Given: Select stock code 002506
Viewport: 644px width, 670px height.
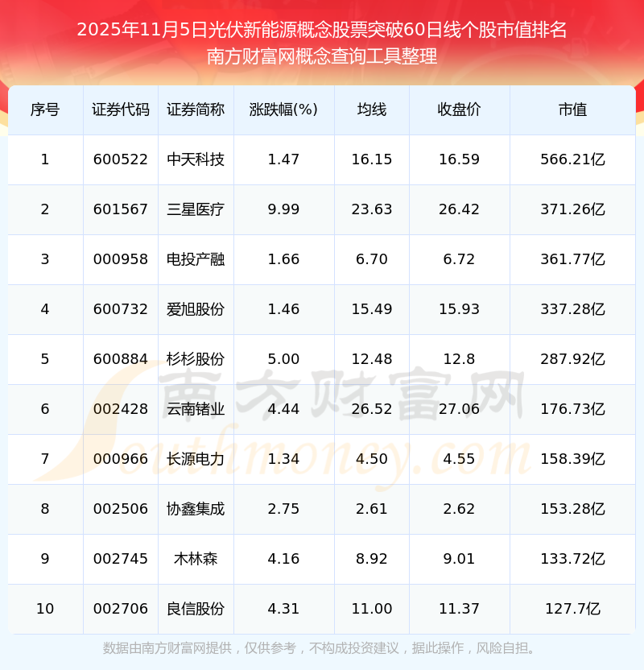Looking at the screenshot, I should tap(121, 509).
